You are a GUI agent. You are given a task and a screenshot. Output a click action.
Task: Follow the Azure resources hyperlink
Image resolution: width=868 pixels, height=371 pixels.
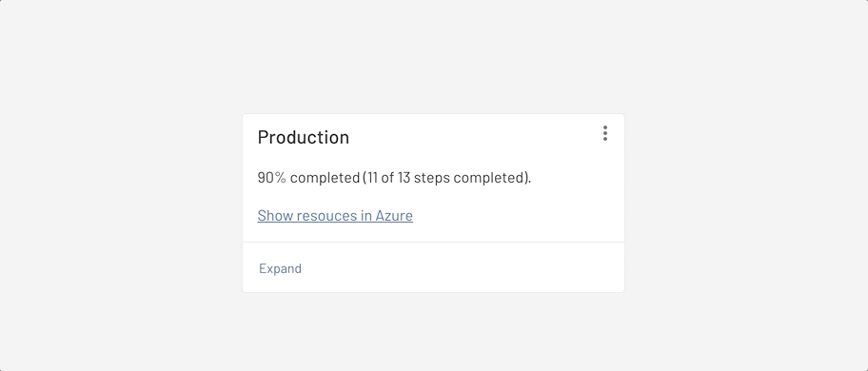[x=335, y=215]
